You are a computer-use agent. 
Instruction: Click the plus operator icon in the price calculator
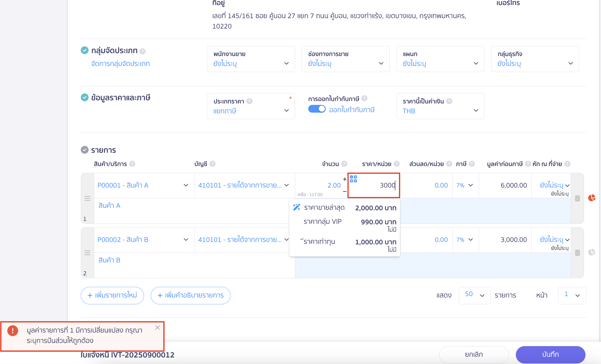356,177
